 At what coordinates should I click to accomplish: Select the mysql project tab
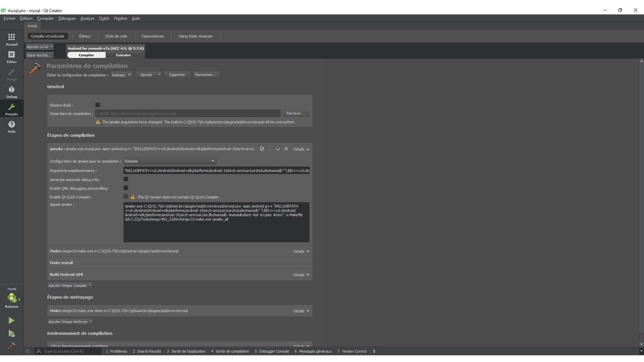tap(32, 26)
